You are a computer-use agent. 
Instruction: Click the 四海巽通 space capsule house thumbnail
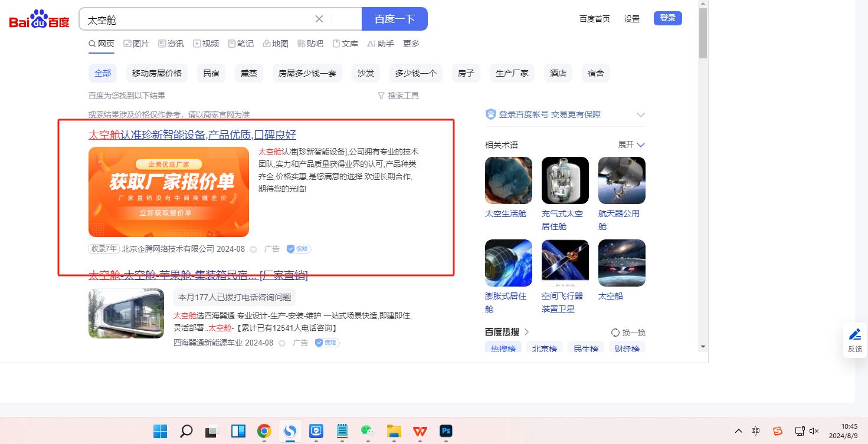click(126, 313)
